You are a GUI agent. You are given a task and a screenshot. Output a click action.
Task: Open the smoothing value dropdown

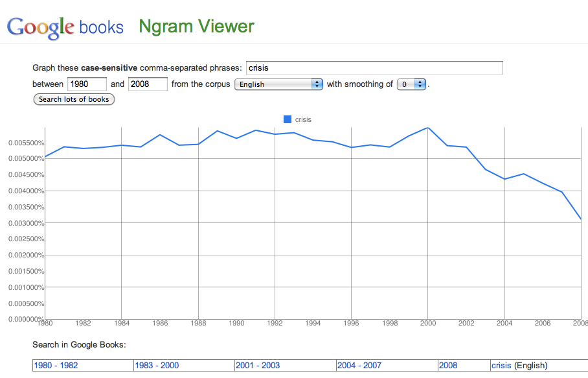[411, 84]
